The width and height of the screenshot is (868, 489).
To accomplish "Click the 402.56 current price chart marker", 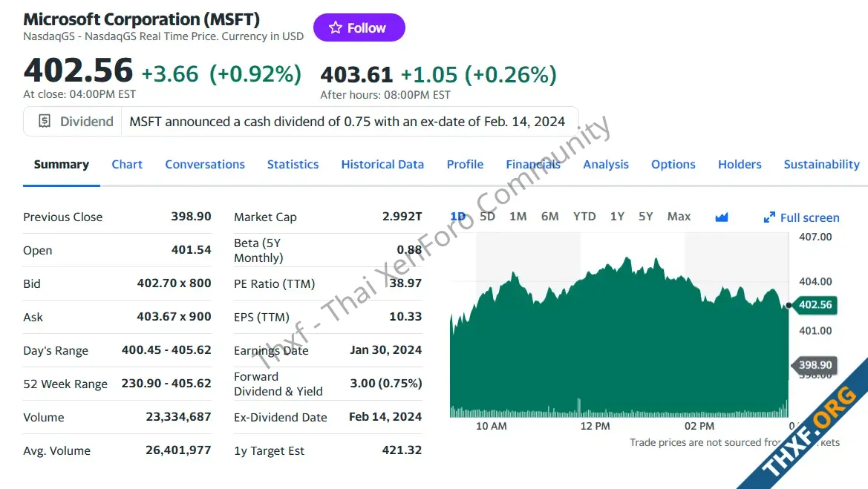I will pos(815,305).
